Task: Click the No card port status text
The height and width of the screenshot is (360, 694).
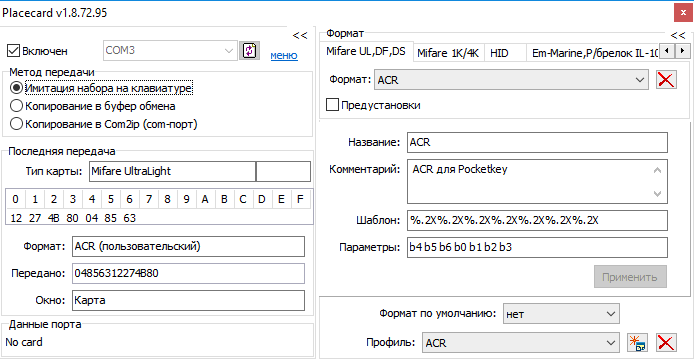Action: coord(24,342)
